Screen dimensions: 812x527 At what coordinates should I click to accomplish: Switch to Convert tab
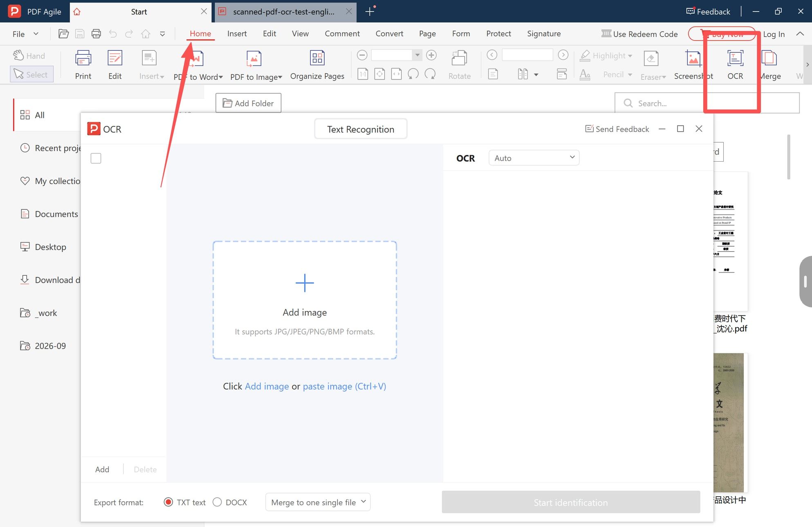pos(389,34)
